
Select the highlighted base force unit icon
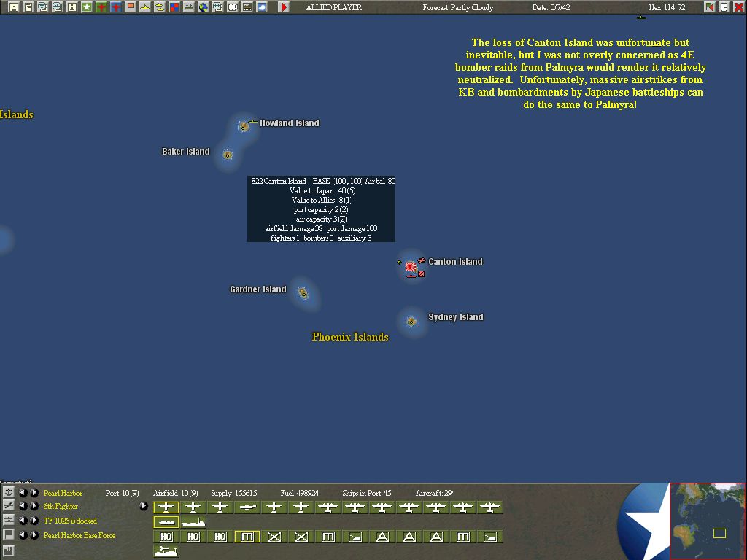[x=247, y=537]
